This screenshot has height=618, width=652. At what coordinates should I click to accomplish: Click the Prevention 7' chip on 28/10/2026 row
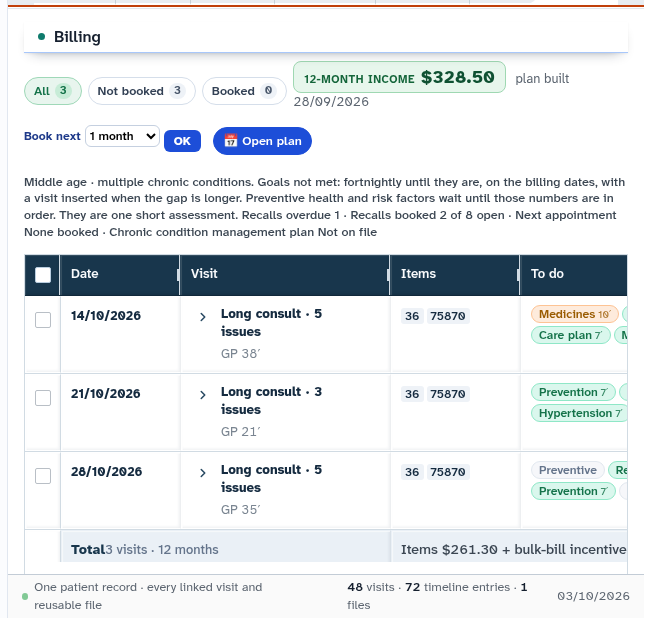[x=573, y=491]
